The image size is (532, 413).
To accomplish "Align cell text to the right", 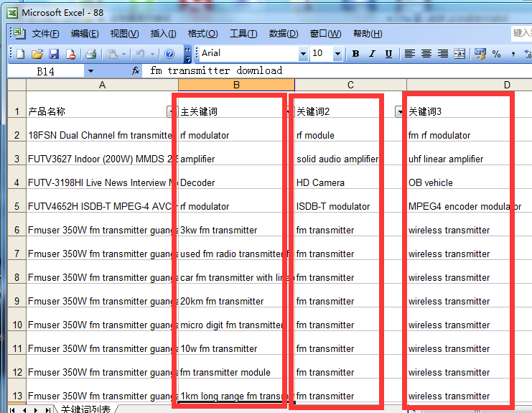I will pyautogui.click(x=443, y=54).
